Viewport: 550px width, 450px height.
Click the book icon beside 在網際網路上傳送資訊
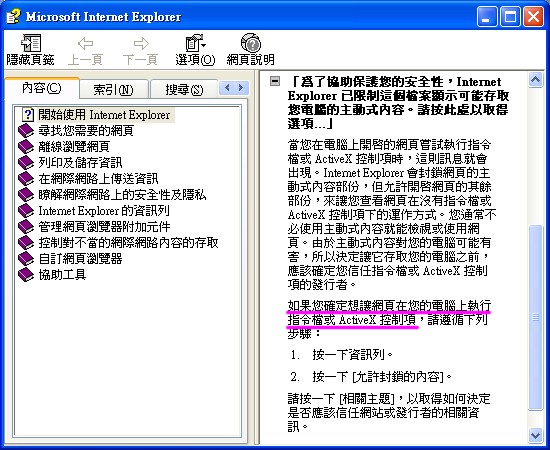click(x=26, y=179)
